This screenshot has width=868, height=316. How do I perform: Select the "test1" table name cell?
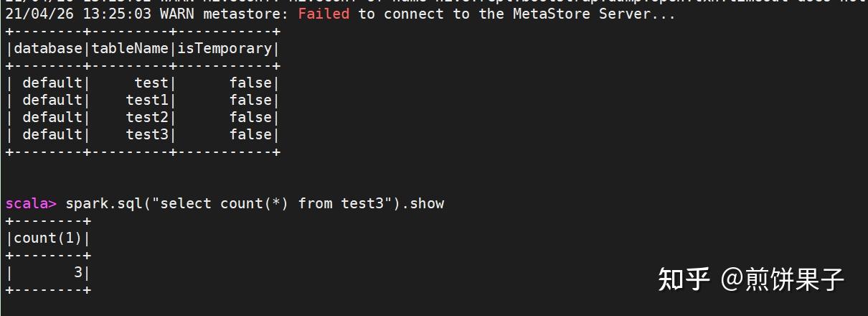pos(147,100)
